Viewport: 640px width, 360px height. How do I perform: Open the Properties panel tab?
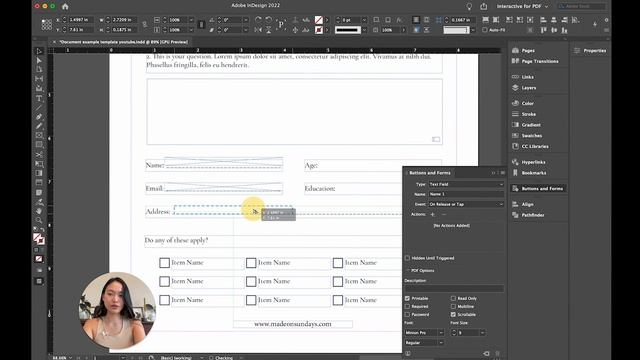(x=590, y=51)
